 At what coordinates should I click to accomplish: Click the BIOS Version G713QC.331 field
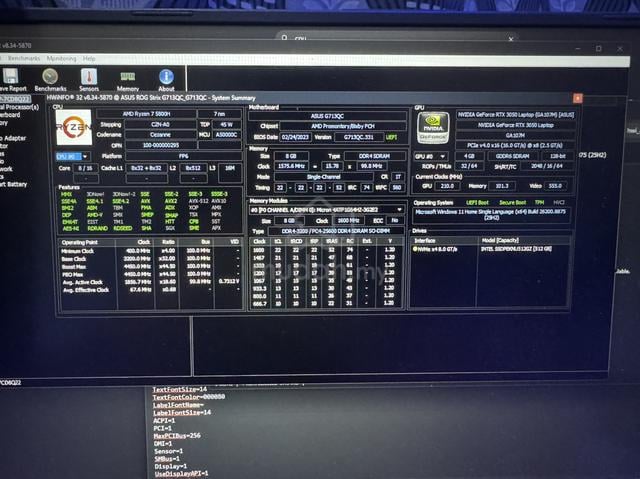(x=359, y=137)
